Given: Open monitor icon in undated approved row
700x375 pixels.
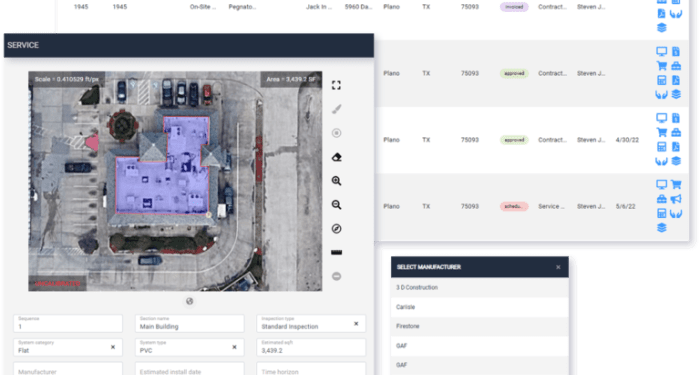Looking at the screenshot, I should point(662,52).
